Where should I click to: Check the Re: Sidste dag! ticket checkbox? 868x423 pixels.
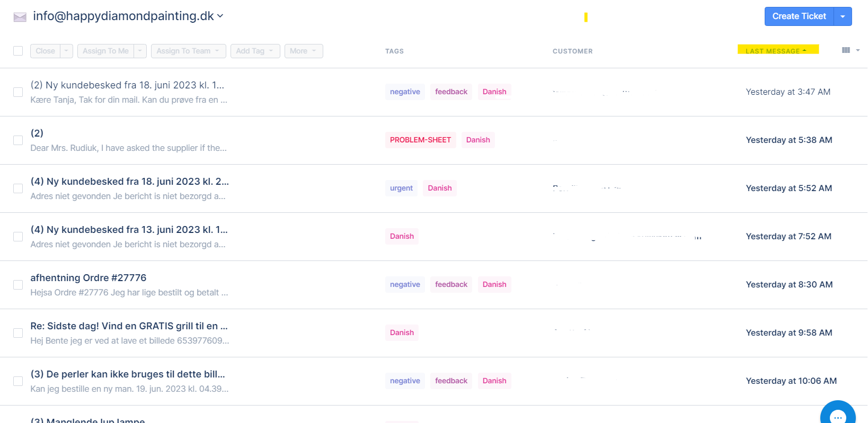(x=18, y=333)
